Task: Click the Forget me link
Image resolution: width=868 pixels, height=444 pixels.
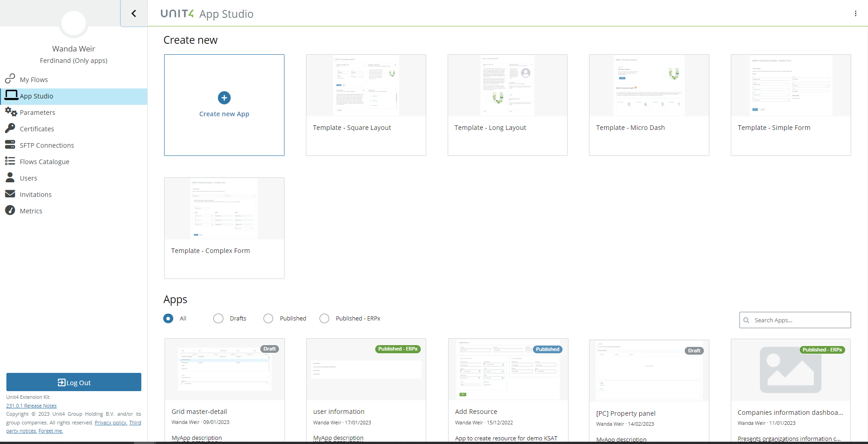Action: point(51,431)
